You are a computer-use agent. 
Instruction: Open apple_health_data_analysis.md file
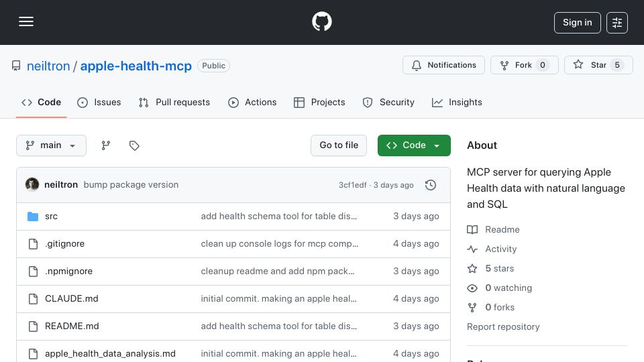click(x=110, y=354)
